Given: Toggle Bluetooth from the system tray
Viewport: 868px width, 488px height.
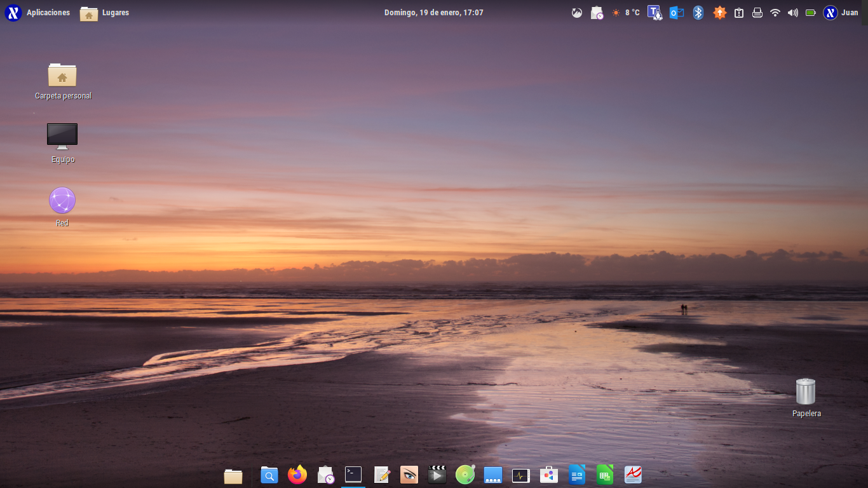Looking at the screenshot, I should pyautogui.click(x=698, y=11).
